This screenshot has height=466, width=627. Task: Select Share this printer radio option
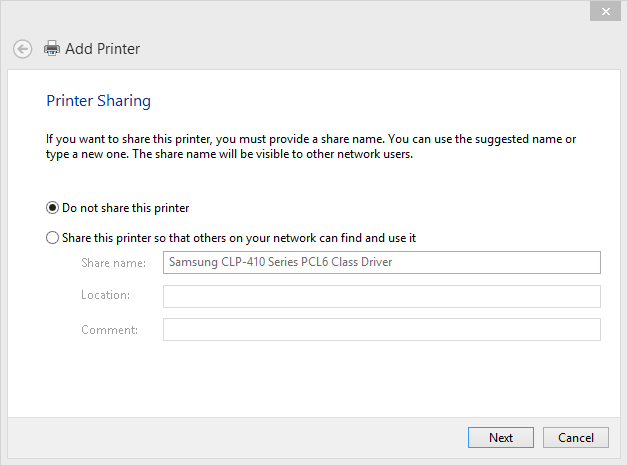pos(52,238)
